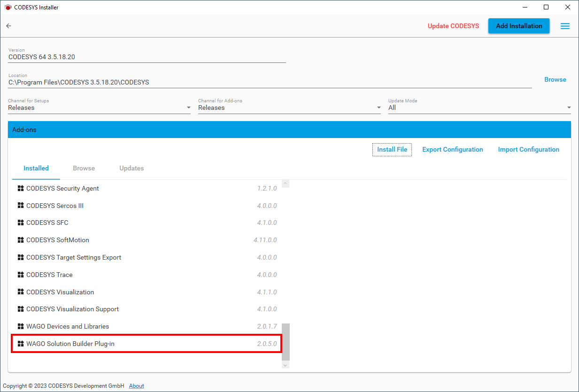Click the add-on list scrollbar thumb
Screen dimensions: 579x392
click(286, 341)
